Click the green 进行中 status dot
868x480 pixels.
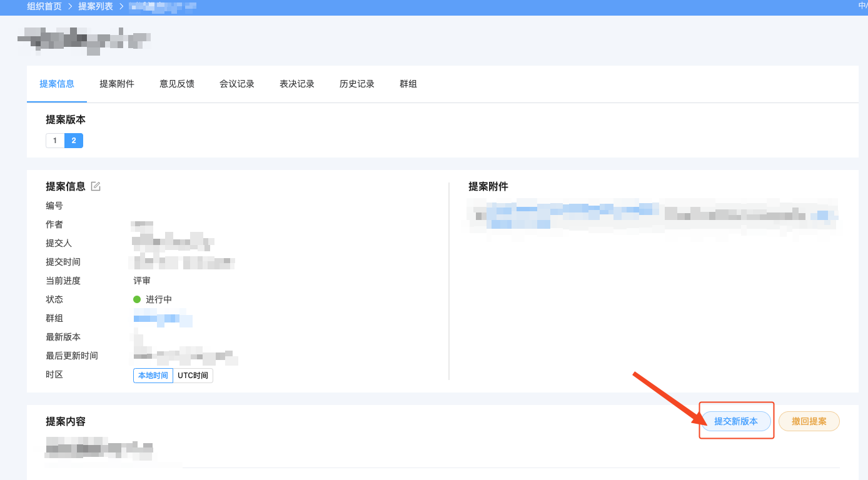coord(137,299)
